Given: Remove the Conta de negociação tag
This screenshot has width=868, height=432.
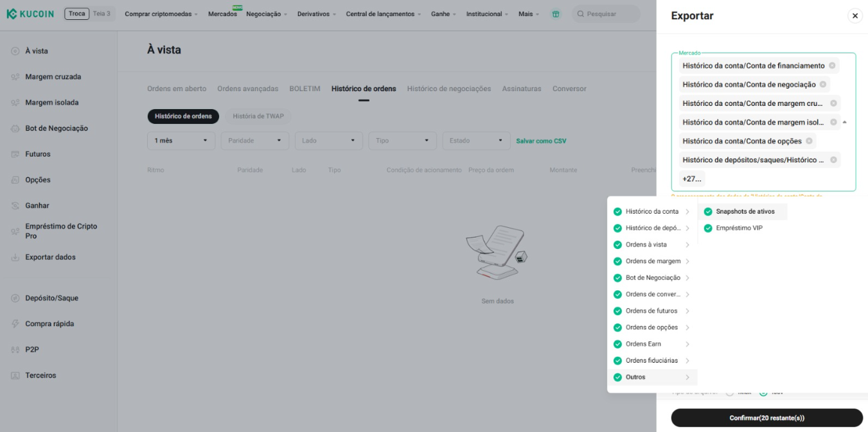Looking at the screenshot, I should (x=823, y=84).
